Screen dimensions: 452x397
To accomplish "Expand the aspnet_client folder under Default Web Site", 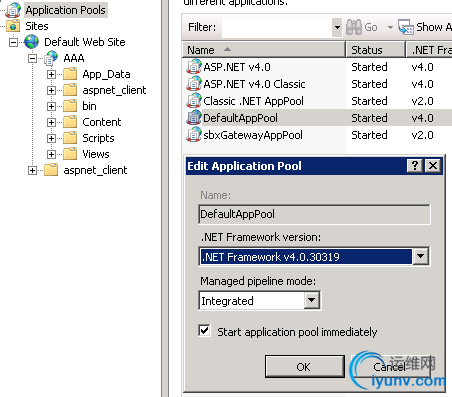I will point(32,170).
